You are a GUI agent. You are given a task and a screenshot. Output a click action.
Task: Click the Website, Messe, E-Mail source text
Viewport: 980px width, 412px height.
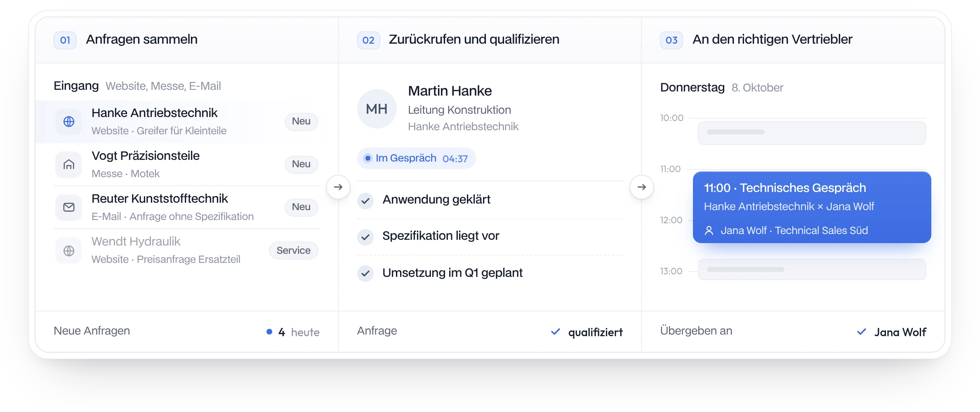(x=163, y=86)
